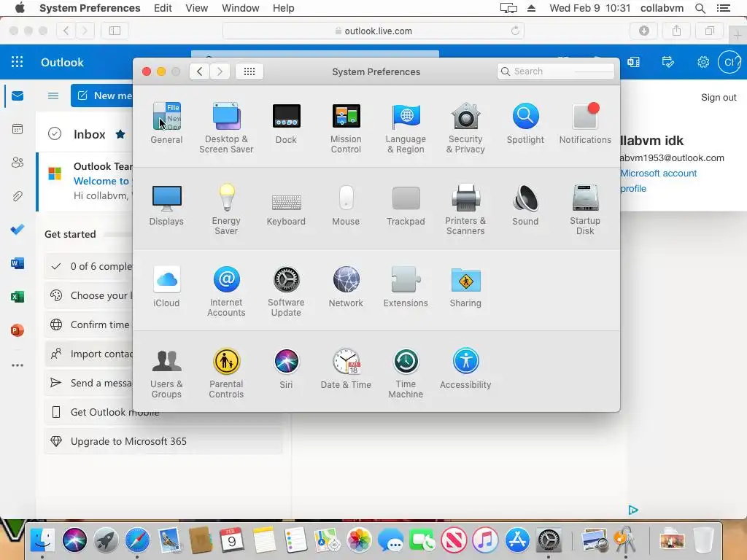747x560 pixels.
Task: Open the Edit menu in menu bar
Action: pos(163,8)
